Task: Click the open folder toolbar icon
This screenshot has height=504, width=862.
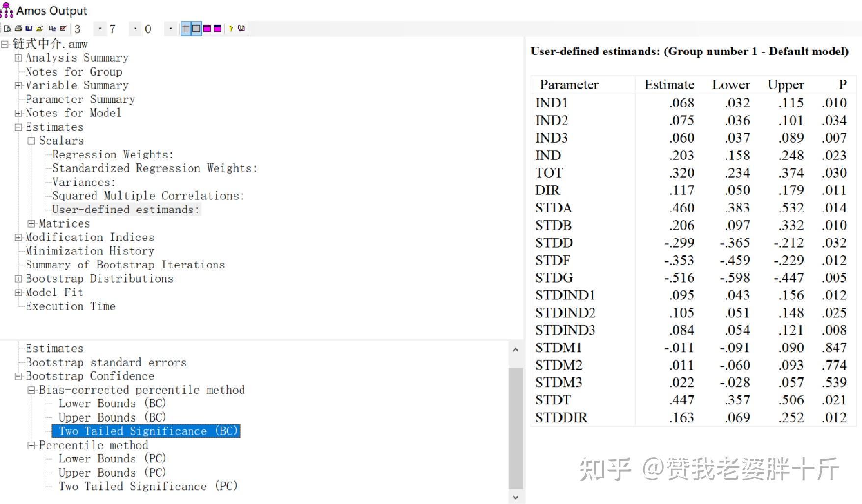Action: pos(40,28)
